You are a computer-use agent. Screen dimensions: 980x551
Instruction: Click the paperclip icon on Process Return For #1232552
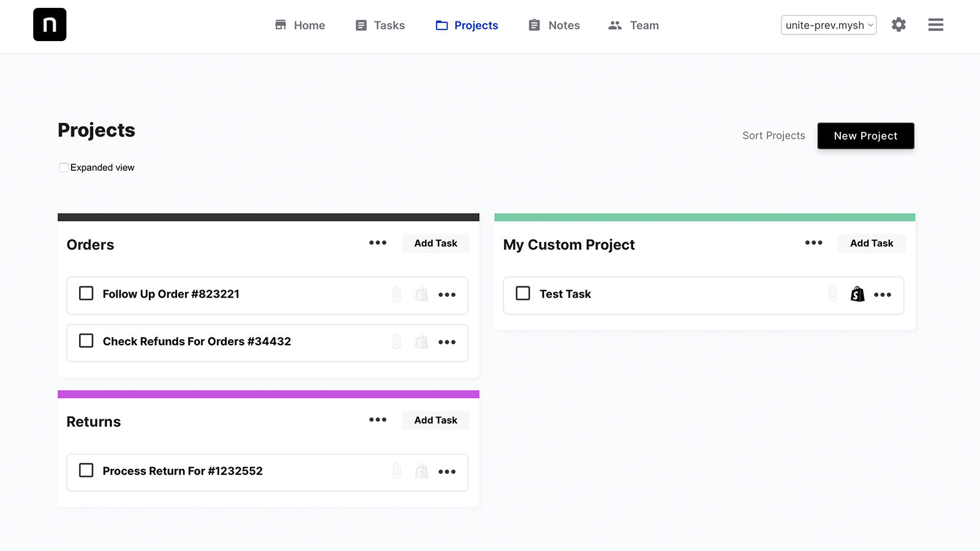(396, 471)
